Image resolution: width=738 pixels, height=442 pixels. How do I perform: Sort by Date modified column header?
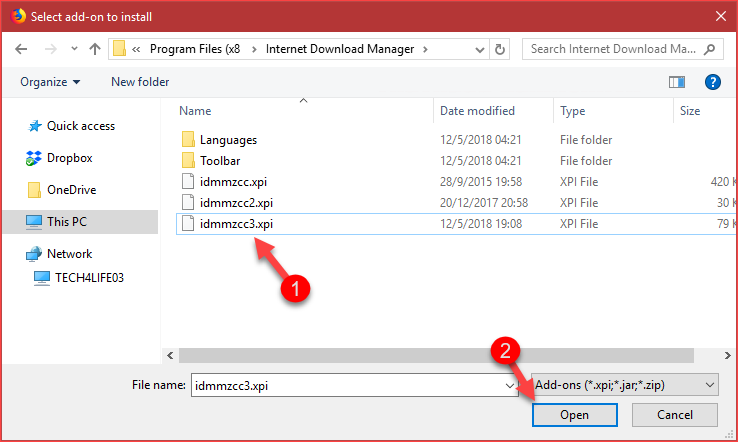click(x=478, y=111)
